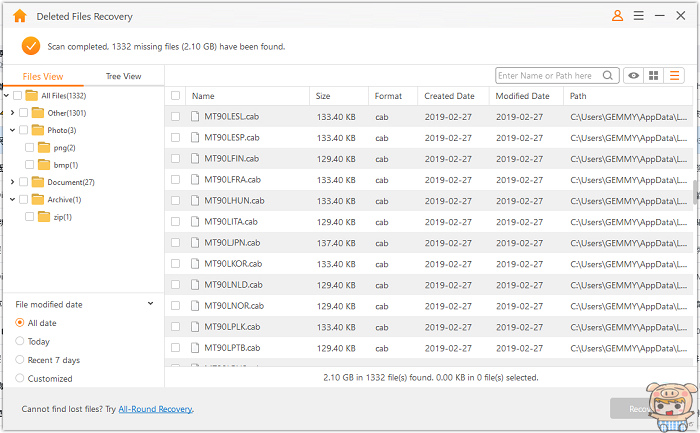The width and height of the screenshot is (700, 433).
Task: Collapse the File modified date section
Action: point(150,303)
